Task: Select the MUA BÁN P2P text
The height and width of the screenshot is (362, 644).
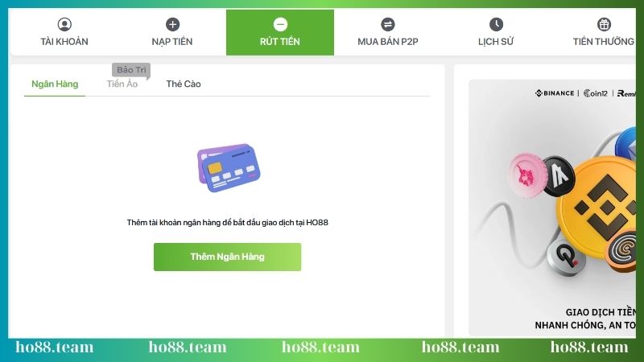Action: pos(388,42)
